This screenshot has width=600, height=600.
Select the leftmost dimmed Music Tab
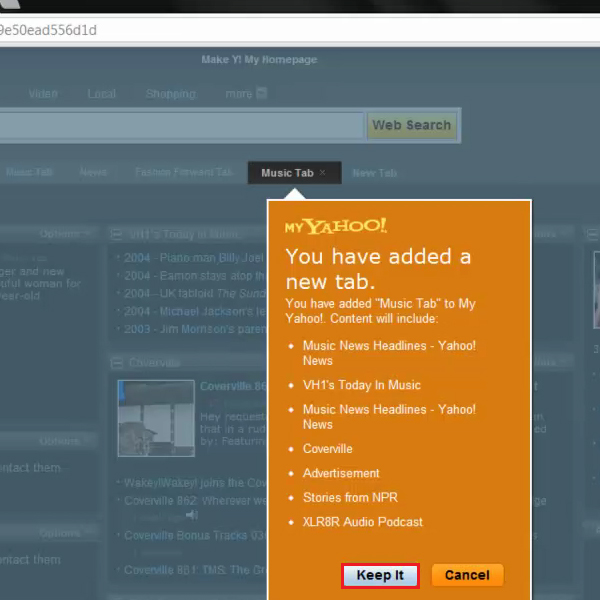[x=29, y=172]
